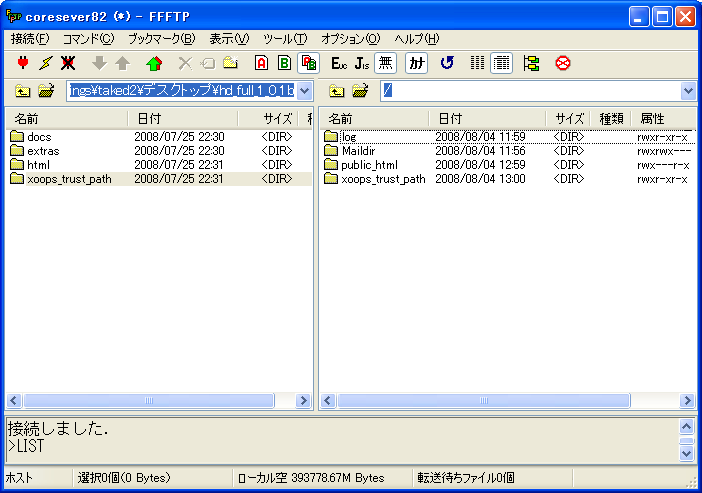702x493 pixels.
Task: Click the green Mirroring Upload arrow icon
Action: click(153, 63)
